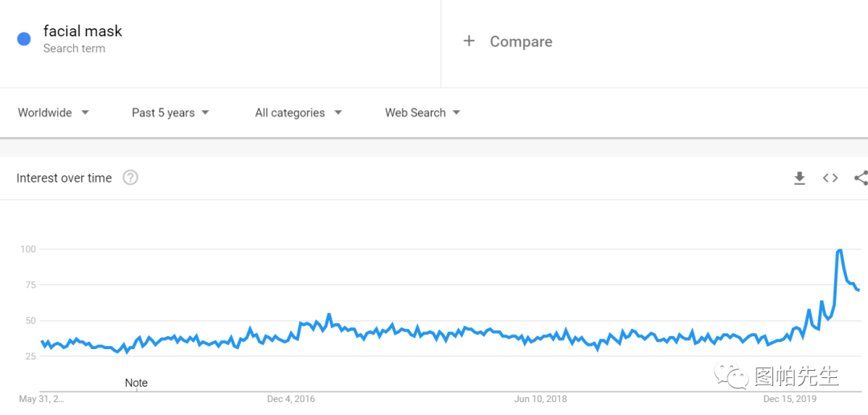This screenshot has width=868, height=415.
Task: Click the Search term subtitle text
Action: tap(74, 48)
